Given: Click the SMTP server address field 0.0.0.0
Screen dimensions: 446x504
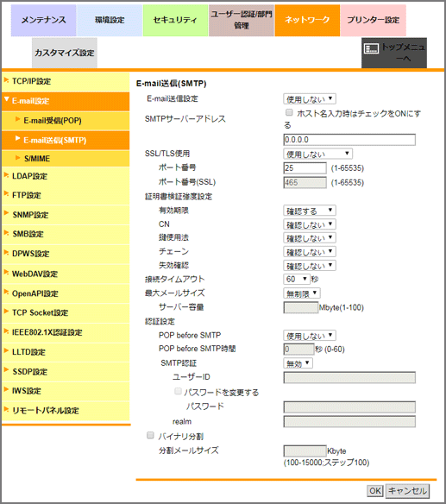Looking at the screenshot, I should [x=349, y=140].
